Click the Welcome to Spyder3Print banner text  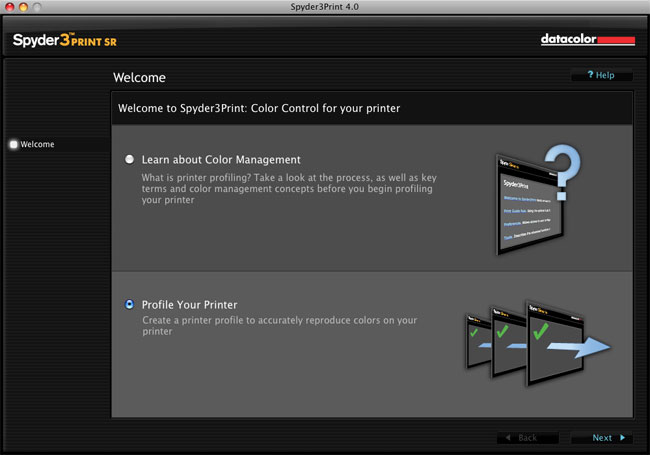(x=259, y=108)
